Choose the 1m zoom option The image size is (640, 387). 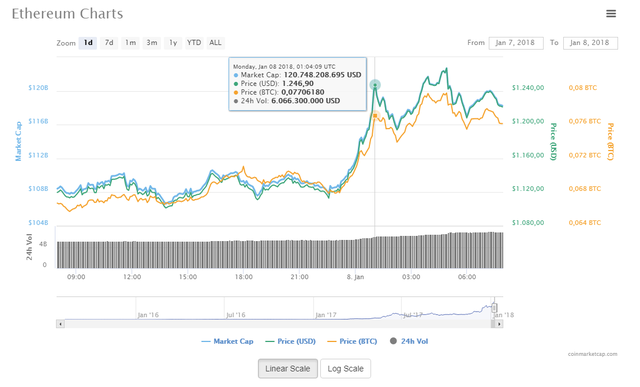pos(130,43)
